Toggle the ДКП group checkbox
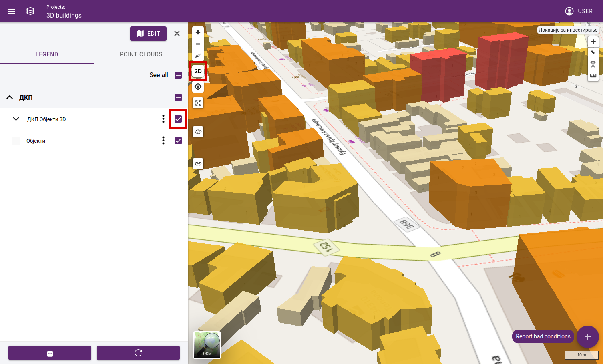 tap(178, 97)
